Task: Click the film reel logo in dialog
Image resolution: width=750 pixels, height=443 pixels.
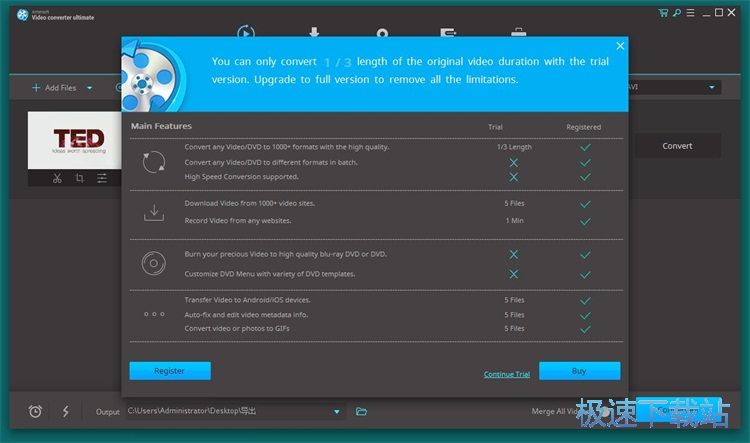Action: [x=152, y=76]
